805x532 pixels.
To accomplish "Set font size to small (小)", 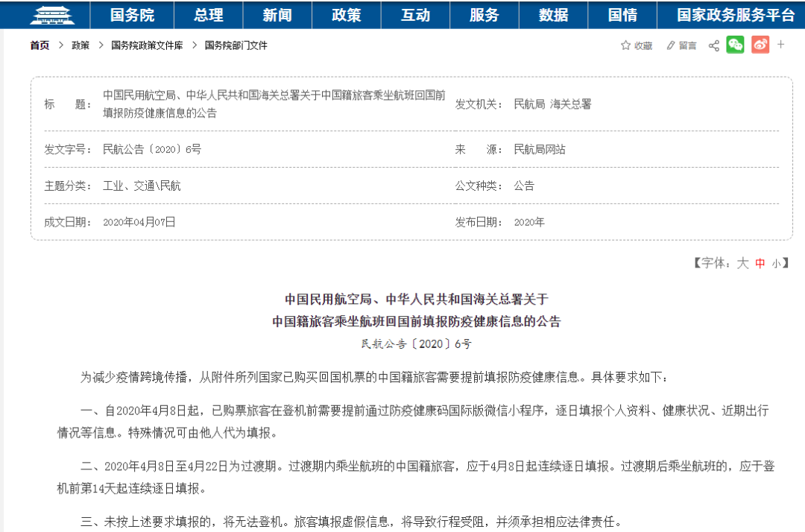I will click(x=776, y=263).
